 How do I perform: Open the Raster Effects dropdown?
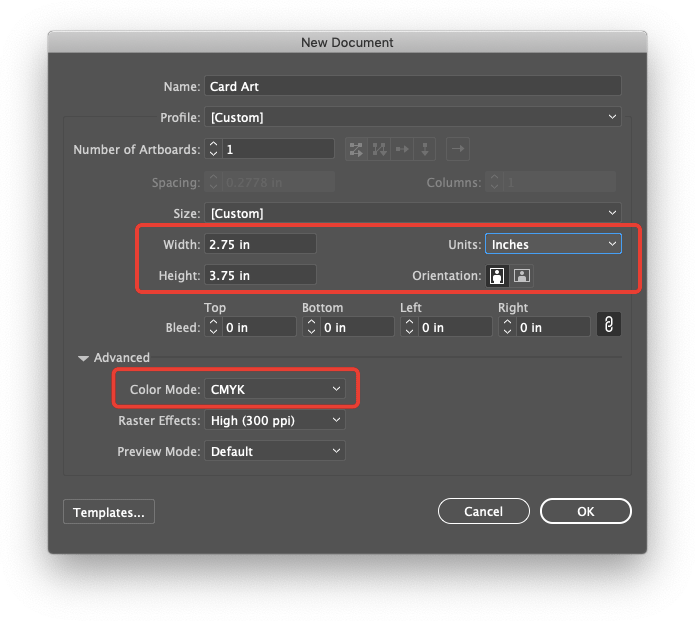coord(275,420)
